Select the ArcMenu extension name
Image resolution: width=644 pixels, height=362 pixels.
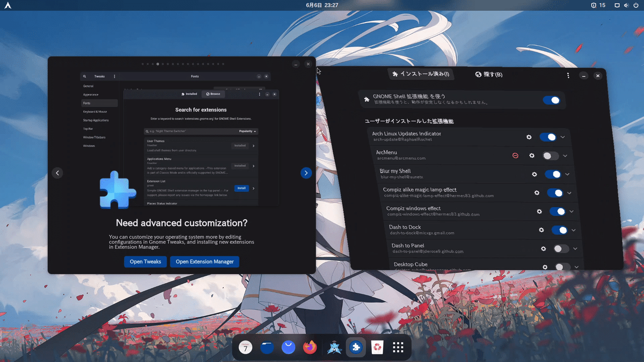pos(386,152)
